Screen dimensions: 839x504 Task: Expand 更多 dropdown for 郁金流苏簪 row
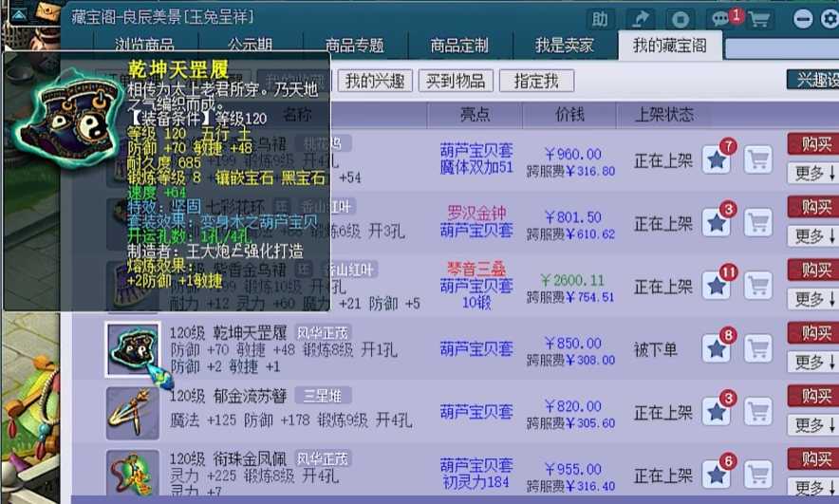click(814, 425)
